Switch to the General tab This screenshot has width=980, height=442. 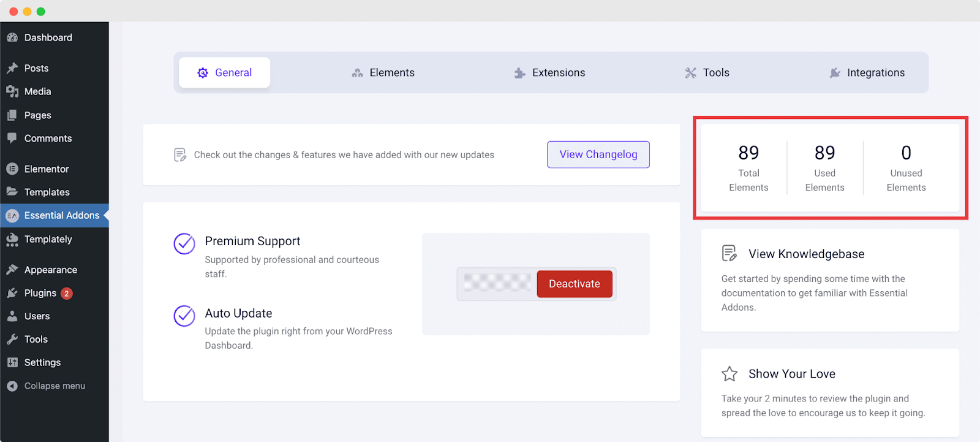[224, 72]
